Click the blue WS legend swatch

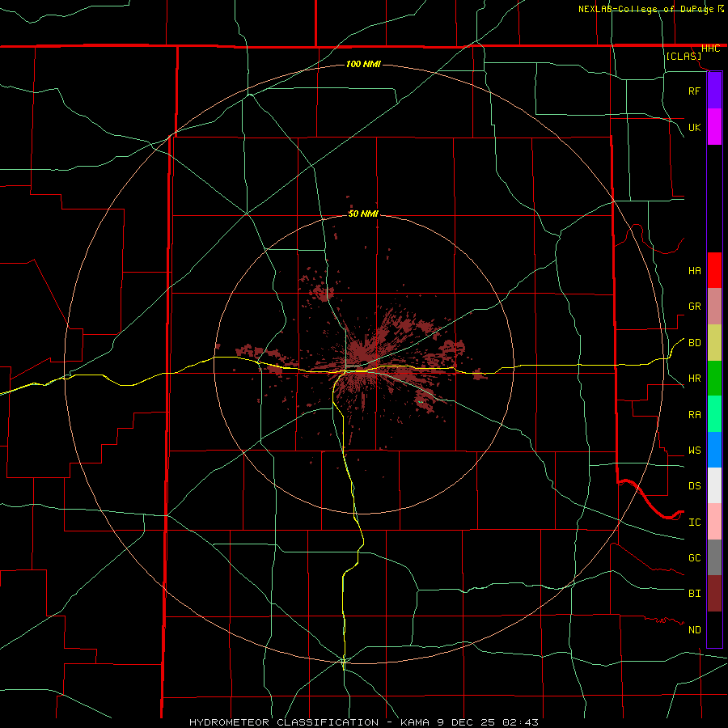click(x=714, y=450)
